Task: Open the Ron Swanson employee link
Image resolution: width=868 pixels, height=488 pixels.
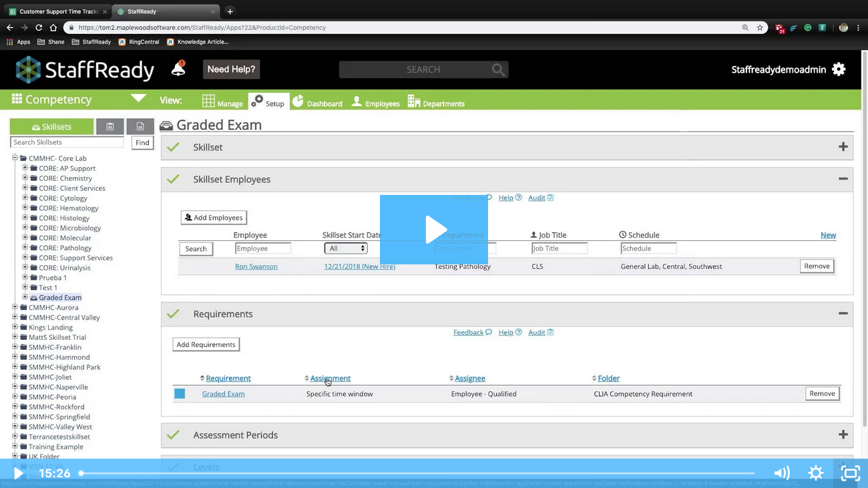Action: (256, 266)
